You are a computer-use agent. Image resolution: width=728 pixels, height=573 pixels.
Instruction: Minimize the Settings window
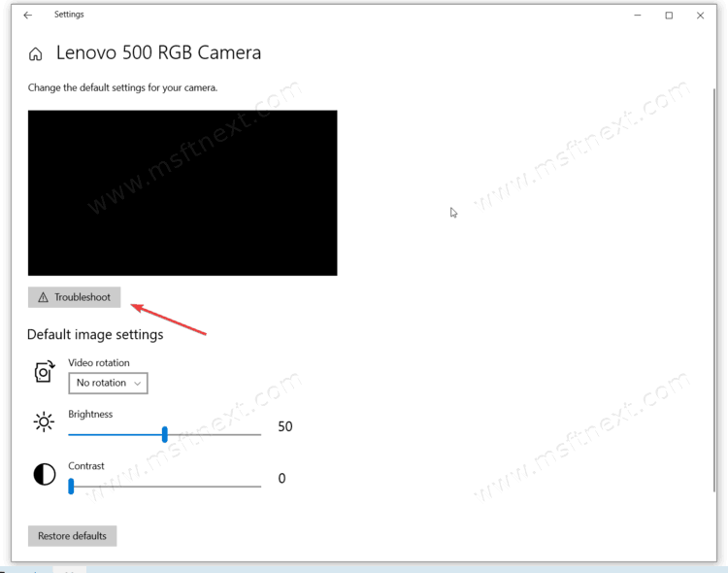638,16
